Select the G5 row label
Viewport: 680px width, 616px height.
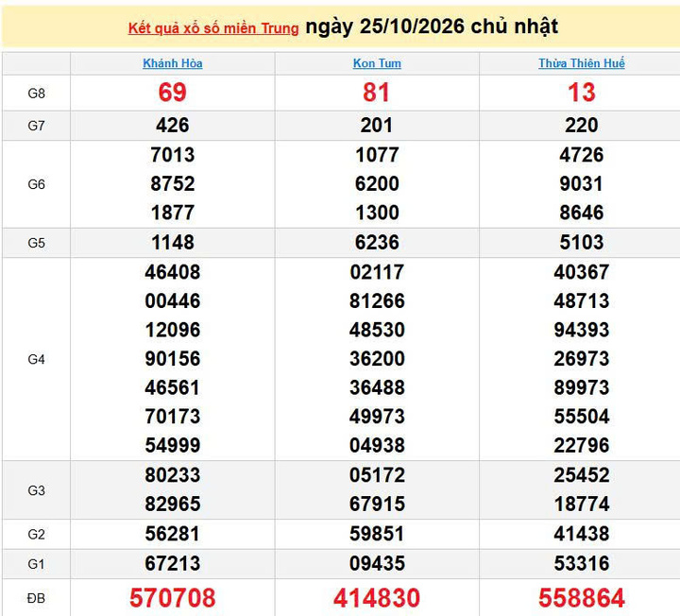(x=37, y=243)
